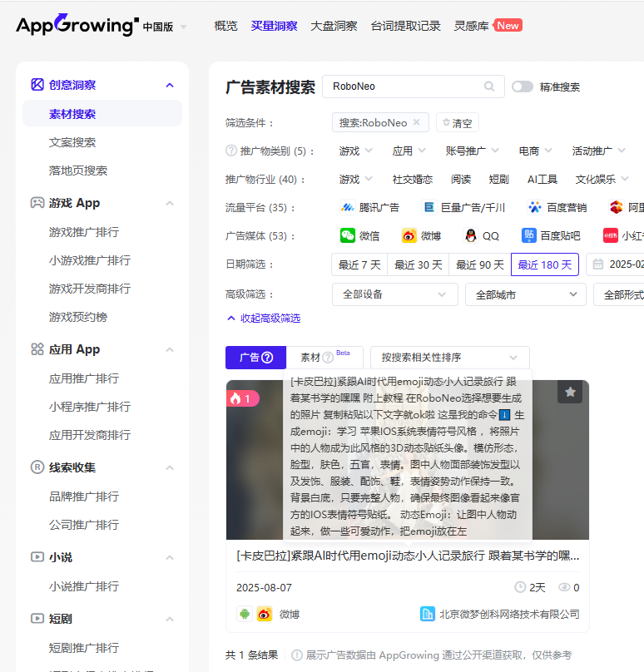This screenshot has width=644, height=672.
Task: Expand the 应用 category dropdown
Action: 409,151
